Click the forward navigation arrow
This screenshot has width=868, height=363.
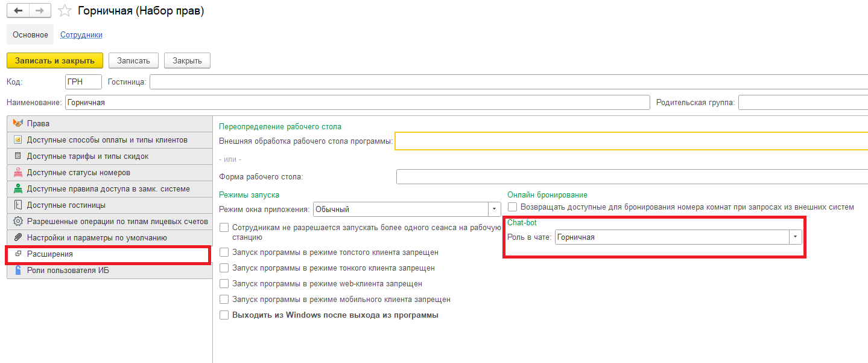(40, 11)
